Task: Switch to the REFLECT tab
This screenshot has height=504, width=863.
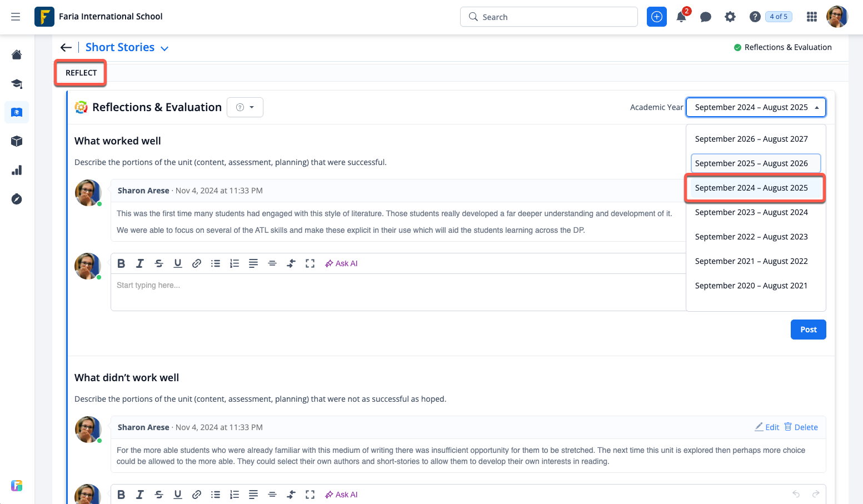Action: coord(81,73)
